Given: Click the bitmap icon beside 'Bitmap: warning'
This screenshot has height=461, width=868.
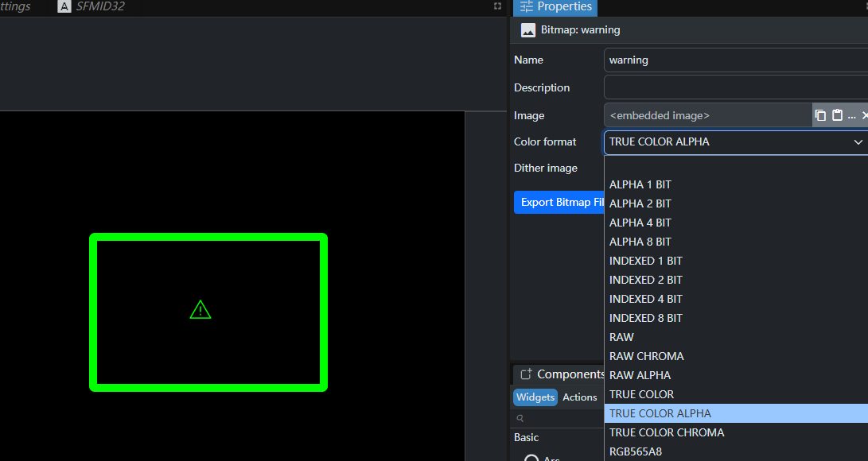Looking at the screenshot, I should click(527, 30).
